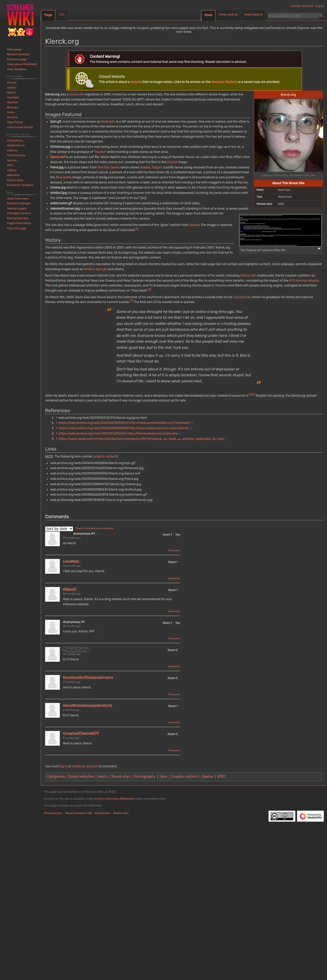This screenshot has width=327, height=980.
Task: Open What links here tool
Action: (18, 199)
